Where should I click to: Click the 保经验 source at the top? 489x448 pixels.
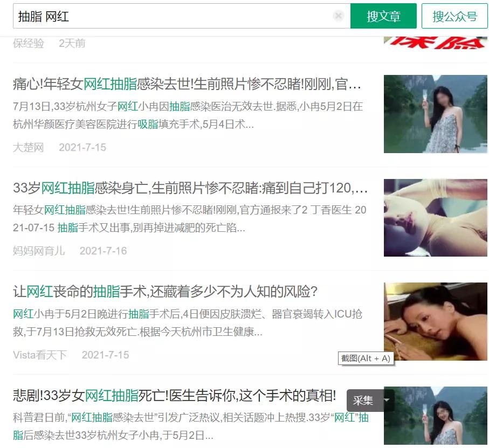(24, 44)
